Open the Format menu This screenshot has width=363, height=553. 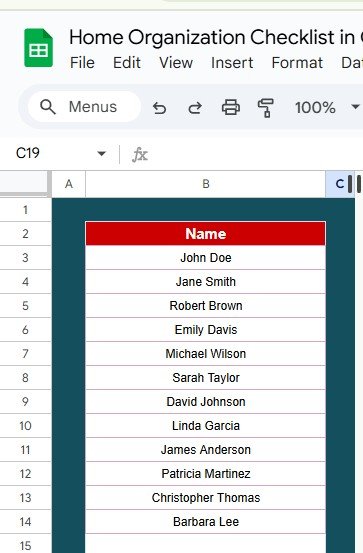tap(297, 63)
